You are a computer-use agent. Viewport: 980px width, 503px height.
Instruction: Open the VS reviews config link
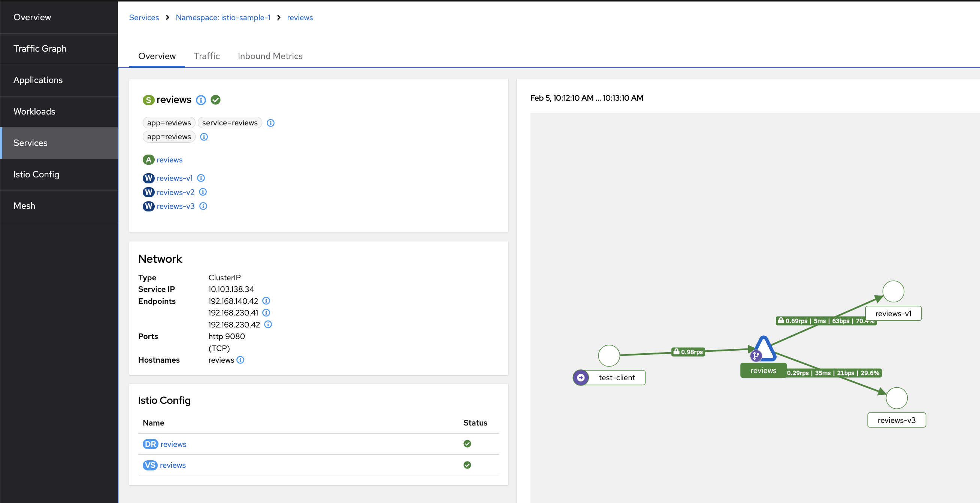tap(173, 465)
